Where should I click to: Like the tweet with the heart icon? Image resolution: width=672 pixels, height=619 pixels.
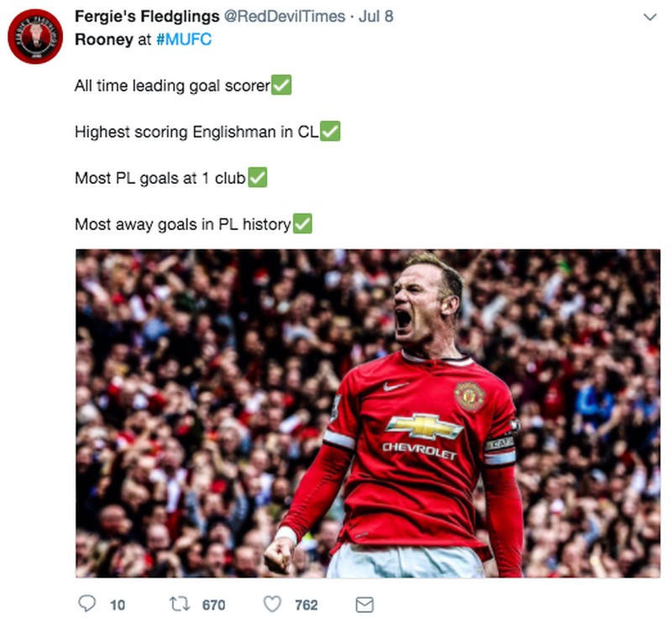pos(272,604)
